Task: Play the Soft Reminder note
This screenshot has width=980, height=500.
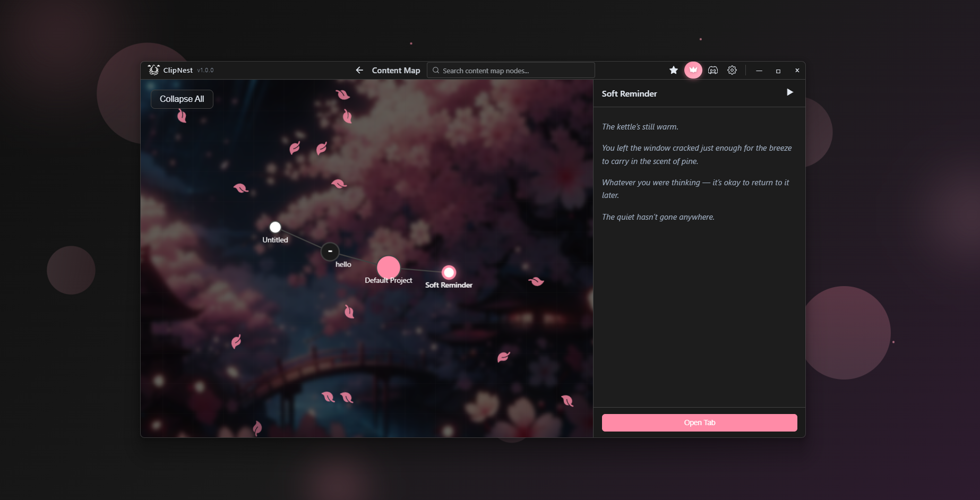Action: pyautogui.click(x=790, y=92)
